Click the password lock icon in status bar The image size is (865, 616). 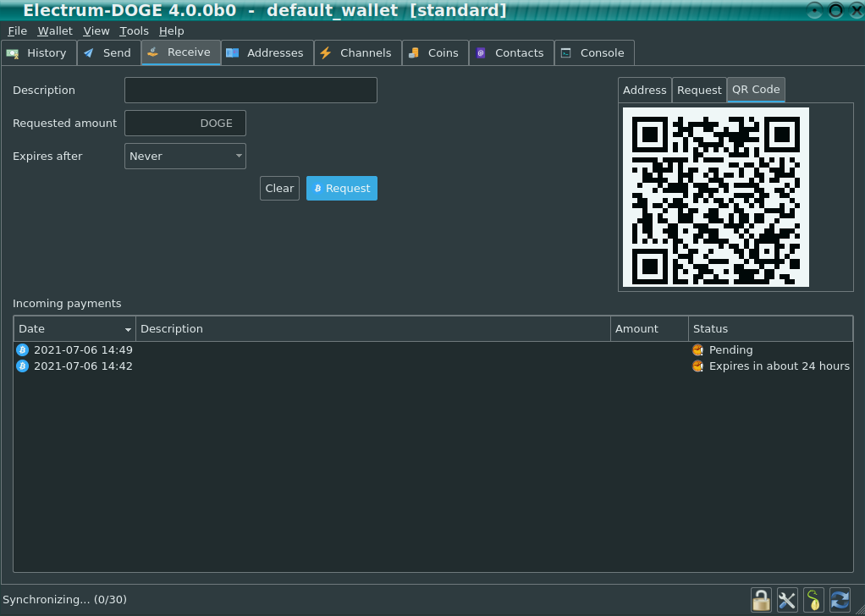[x=761, y=599]
